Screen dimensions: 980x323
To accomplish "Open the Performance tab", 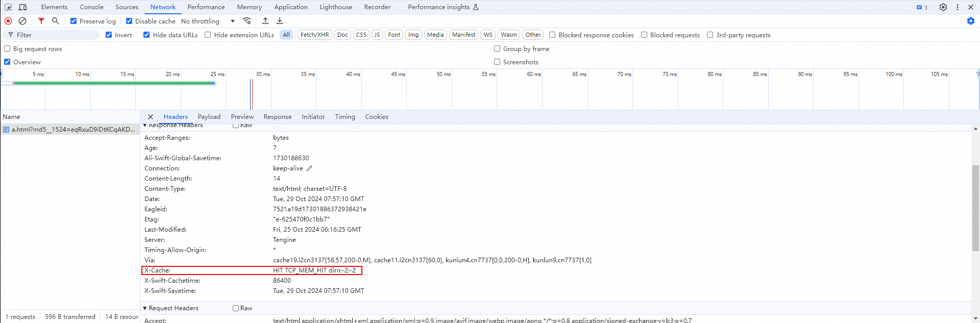I will 206,7.
